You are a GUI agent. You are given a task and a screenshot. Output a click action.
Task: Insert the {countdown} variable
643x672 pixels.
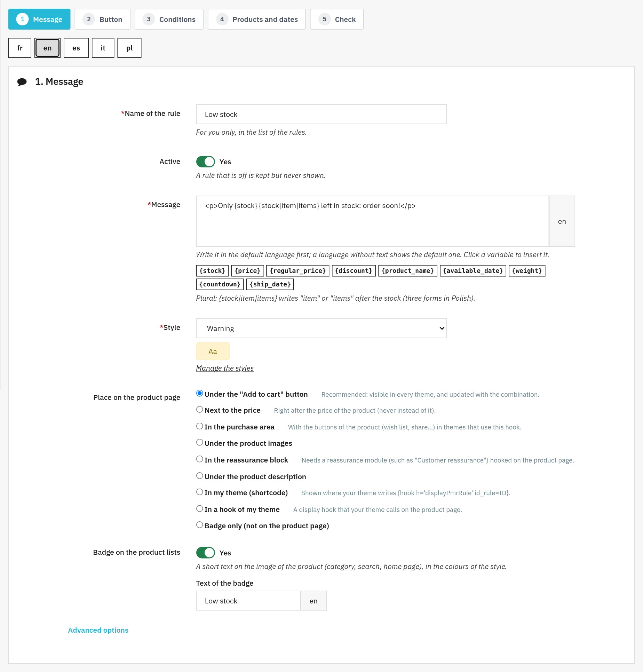click(x=220, y=284)
